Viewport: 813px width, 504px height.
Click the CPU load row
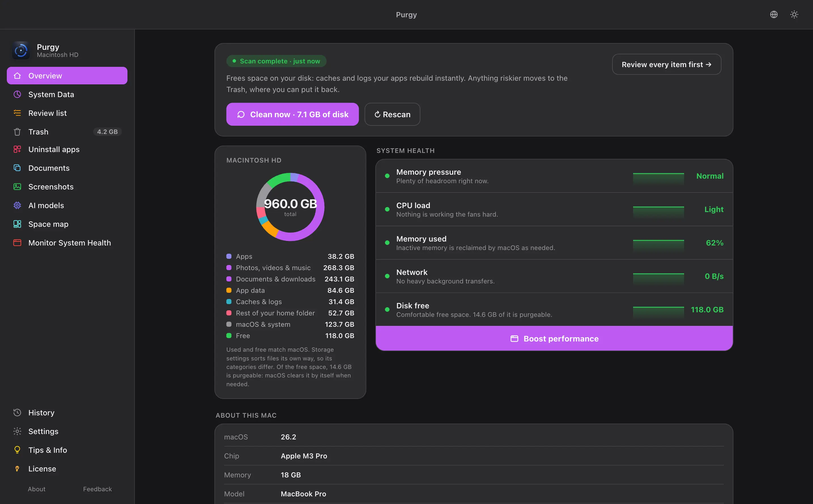tap(554, 209)
